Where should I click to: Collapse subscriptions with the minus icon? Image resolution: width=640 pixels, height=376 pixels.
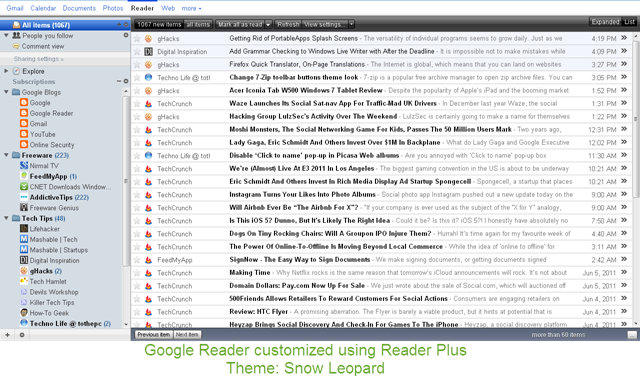119,81
